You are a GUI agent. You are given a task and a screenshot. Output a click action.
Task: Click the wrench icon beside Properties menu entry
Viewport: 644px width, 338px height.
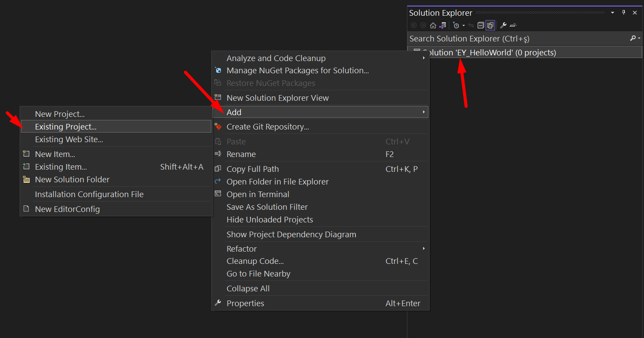[x=218, y=303]
